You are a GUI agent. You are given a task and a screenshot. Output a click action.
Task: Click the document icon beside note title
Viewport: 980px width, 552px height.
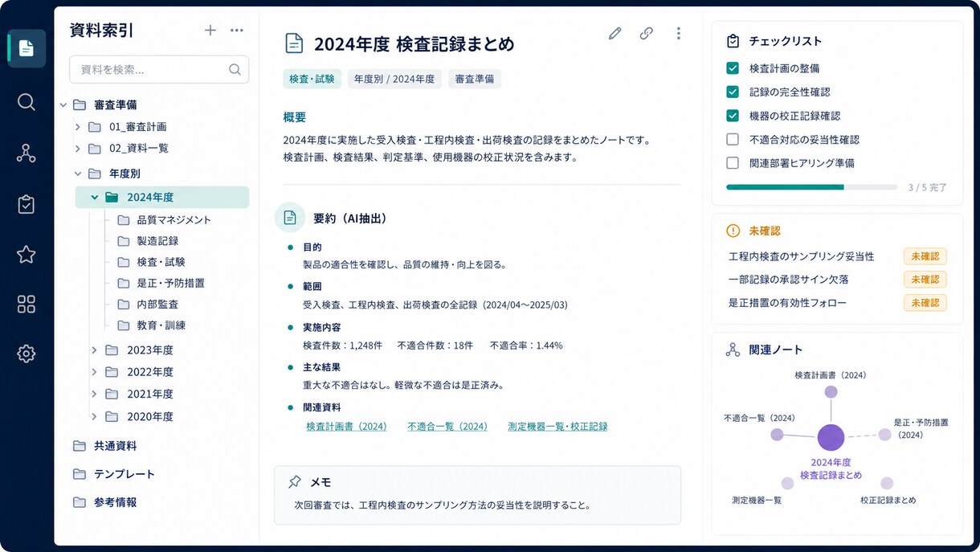click(x=295, y=43)
